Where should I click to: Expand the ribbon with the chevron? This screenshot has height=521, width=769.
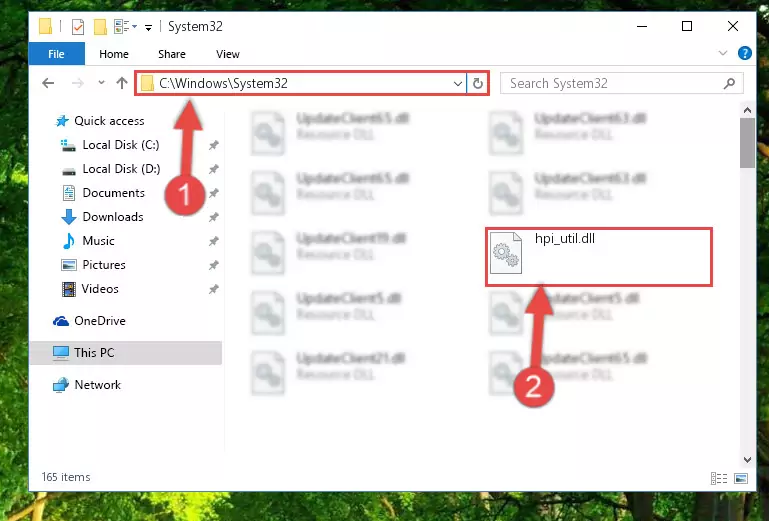click(x=722, y=53)
